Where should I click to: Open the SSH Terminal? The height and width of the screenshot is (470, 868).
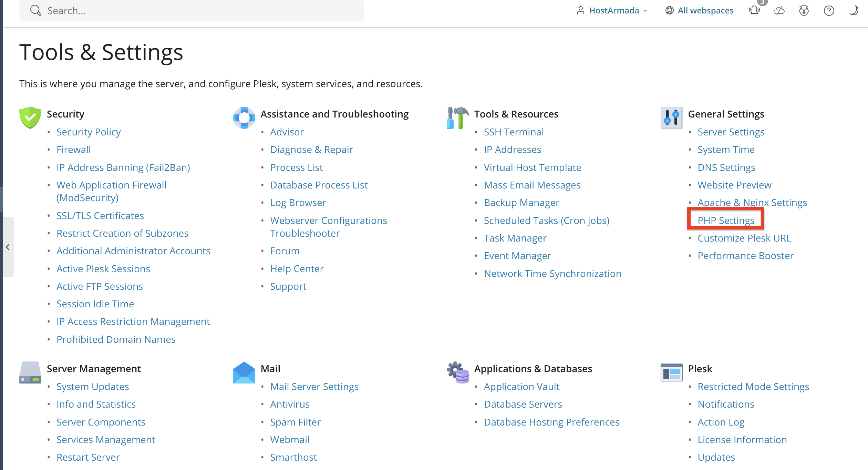point(514,132)
